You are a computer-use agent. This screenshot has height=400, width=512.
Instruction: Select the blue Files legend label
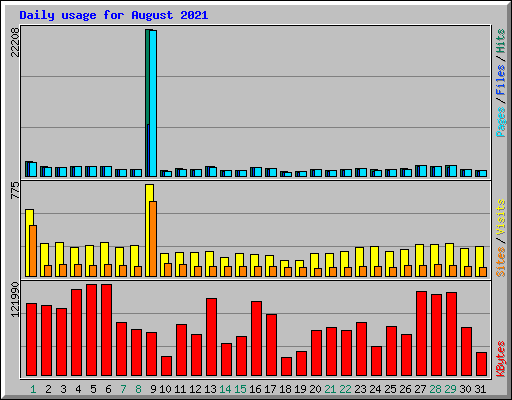(x=501, y=79)
